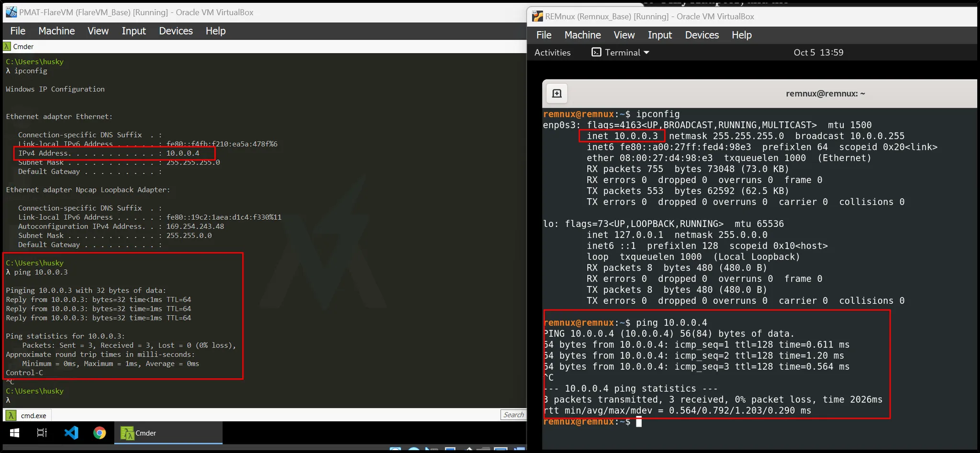Open FlareVM Help menu

click(x=215, y=31)
